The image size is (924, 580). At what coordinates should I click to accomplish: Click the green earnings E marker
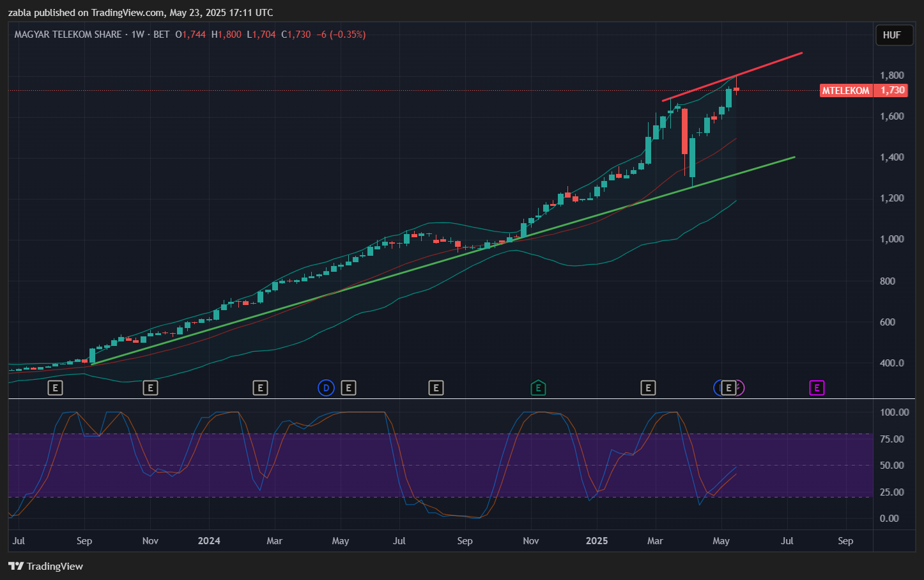coord(538,388)
